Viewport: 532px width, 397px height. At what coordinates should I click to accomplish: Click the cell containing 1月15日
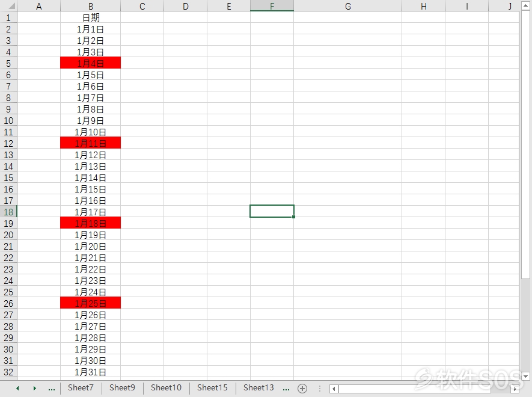(x=91, y=189)
